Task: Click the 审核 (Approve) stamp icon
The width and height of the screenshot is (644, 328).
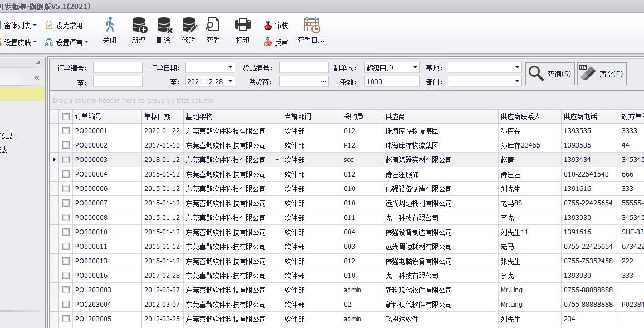Action: click(x=269, y=26)
